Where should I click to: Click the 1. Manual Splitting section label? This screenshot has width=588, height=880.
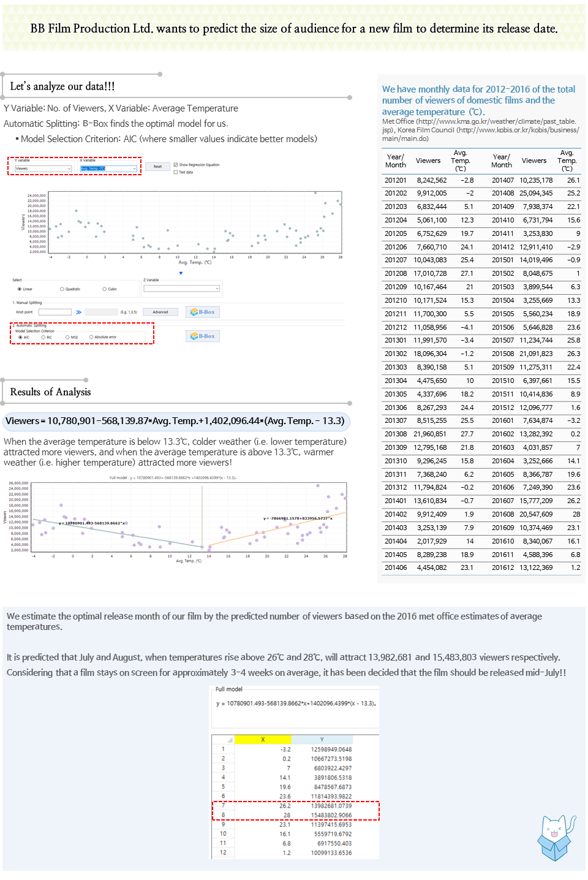click(x=28, y=303)
